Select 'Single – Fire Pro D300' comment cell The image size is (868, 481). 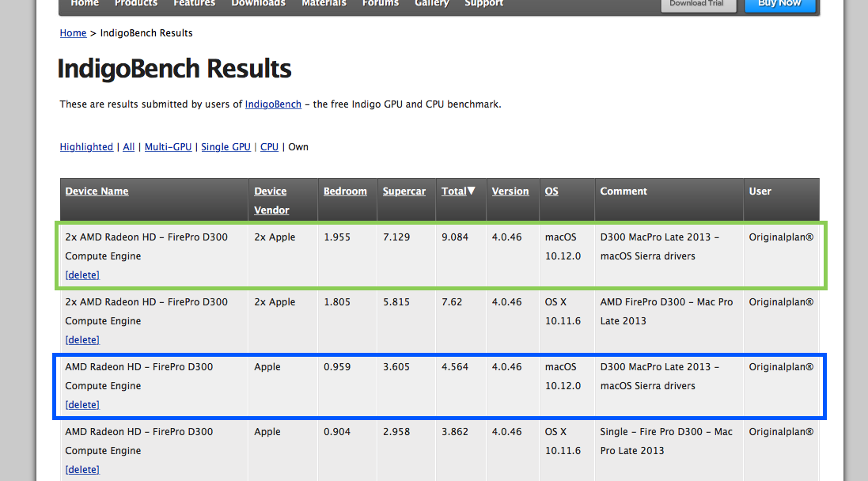(x=666, y=441)
